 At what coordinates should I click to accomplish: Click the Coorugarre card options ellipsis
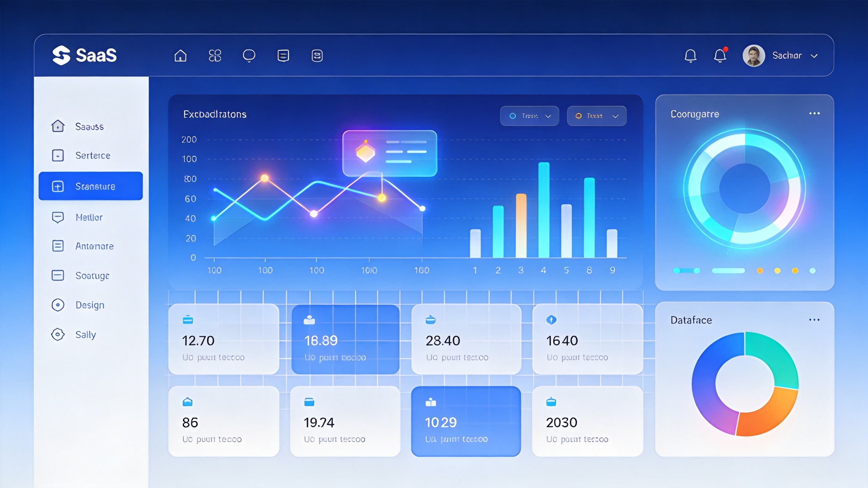(815, 114)
